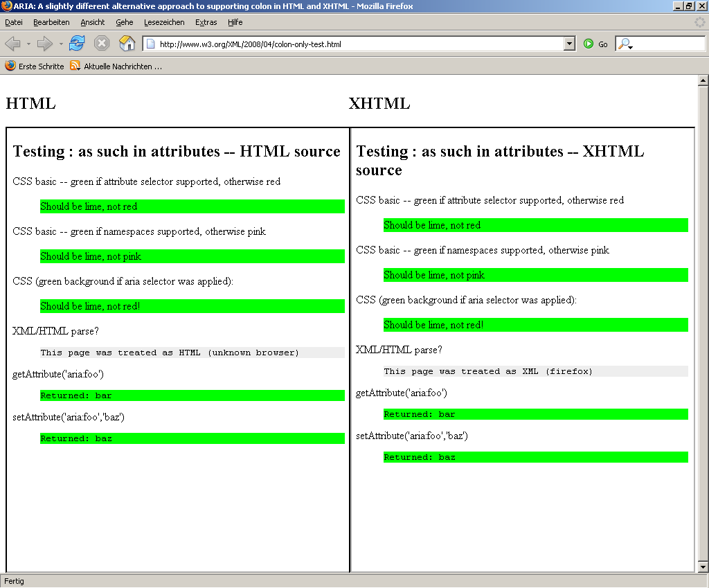Viewport: 709px width, 588px height.
Task: Open the Back button history dropdown arrow
Action: point(28,44)
